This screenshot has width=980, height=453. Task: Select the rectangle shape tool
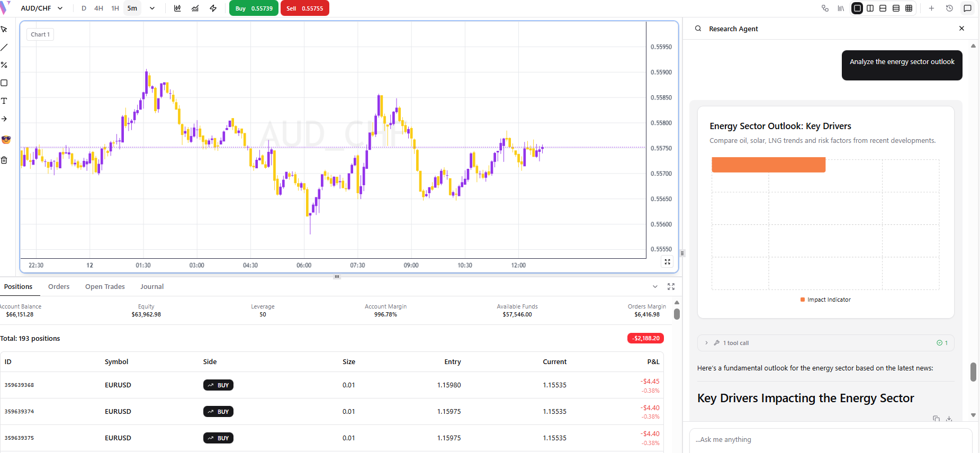pyautogui.click(x=4, y=83)
